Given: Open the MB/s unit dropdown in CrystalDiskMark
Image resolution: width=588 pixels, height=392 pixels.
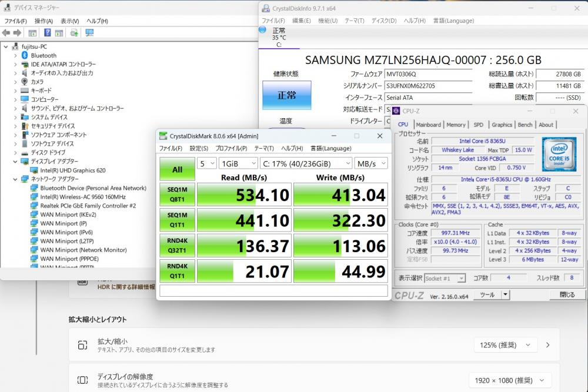Looking at the screenshot, I should (370, 163).
